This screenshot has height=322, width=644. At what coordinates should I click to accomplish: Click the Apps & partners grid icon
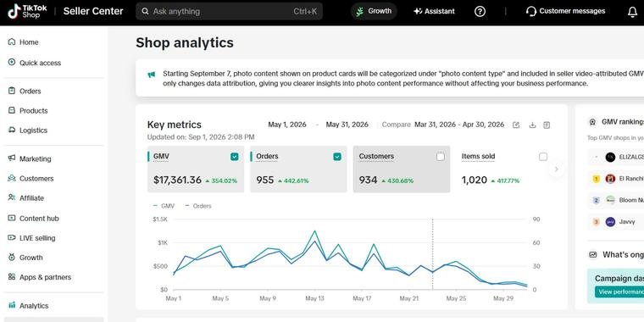coord(12,277)
